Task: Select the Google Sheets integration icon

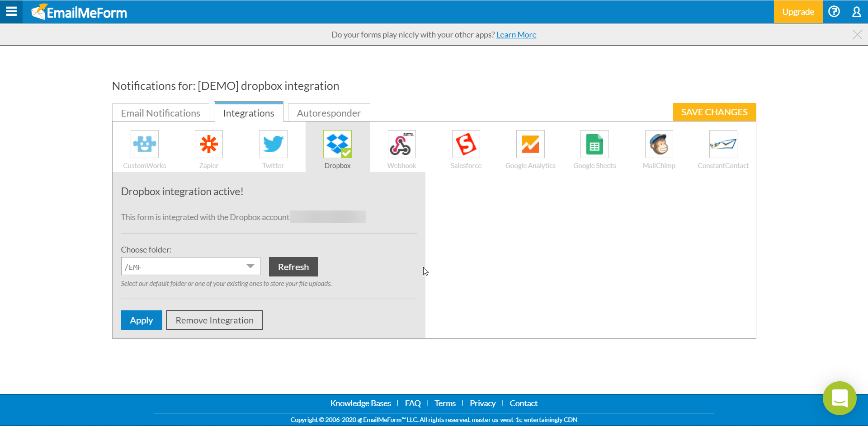Action: [x=594, y=144]
